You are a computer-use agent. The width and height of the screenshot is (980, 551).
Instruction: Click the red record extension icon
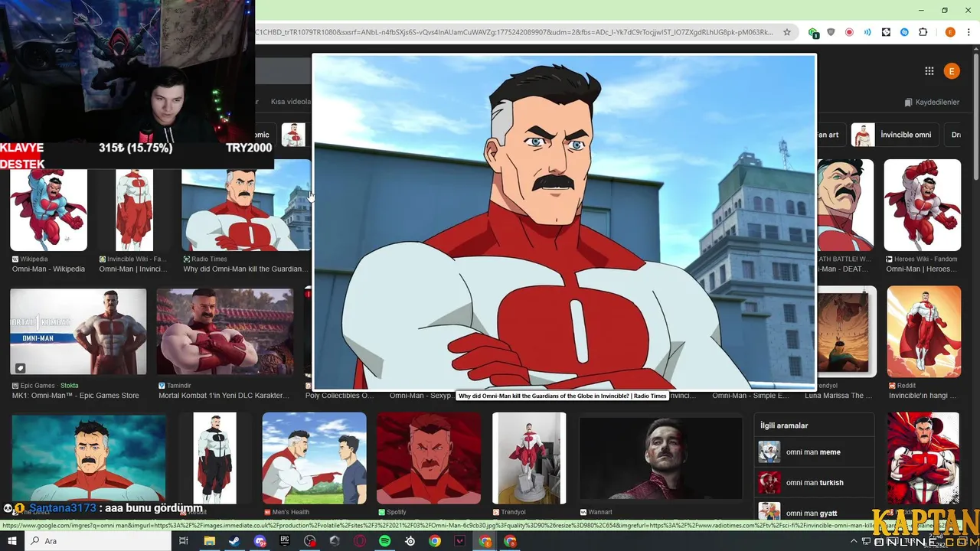pyautogui.click(x=849, y=32)
